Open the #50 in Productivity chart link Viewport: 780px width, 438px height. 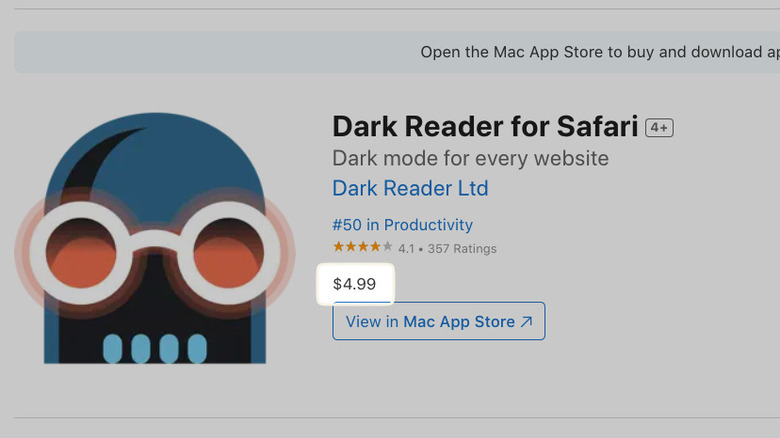click(x=403, y=225)
